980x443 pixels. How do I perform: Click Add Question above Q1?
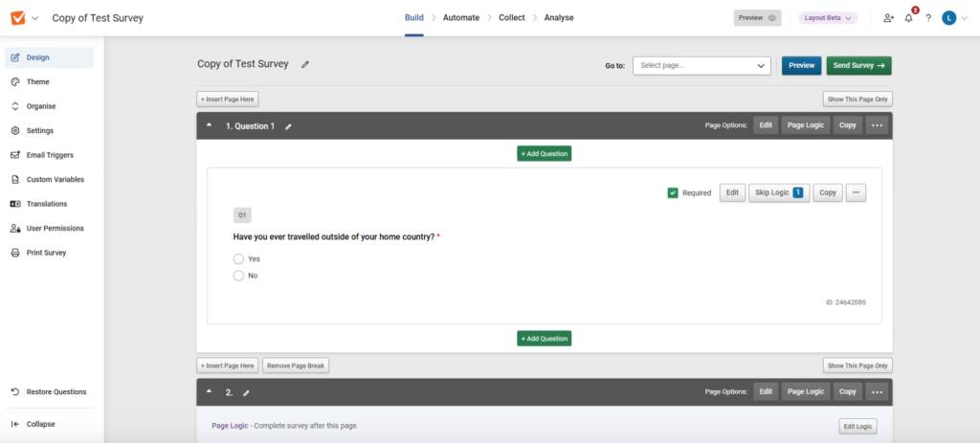coord(544,153)
